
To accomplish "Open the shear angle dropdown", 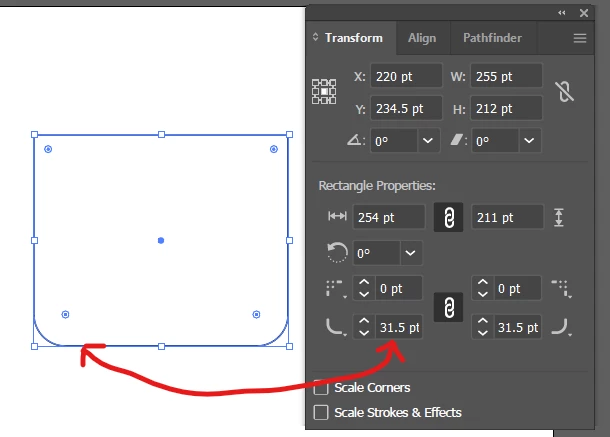I will tap(529, 140).
